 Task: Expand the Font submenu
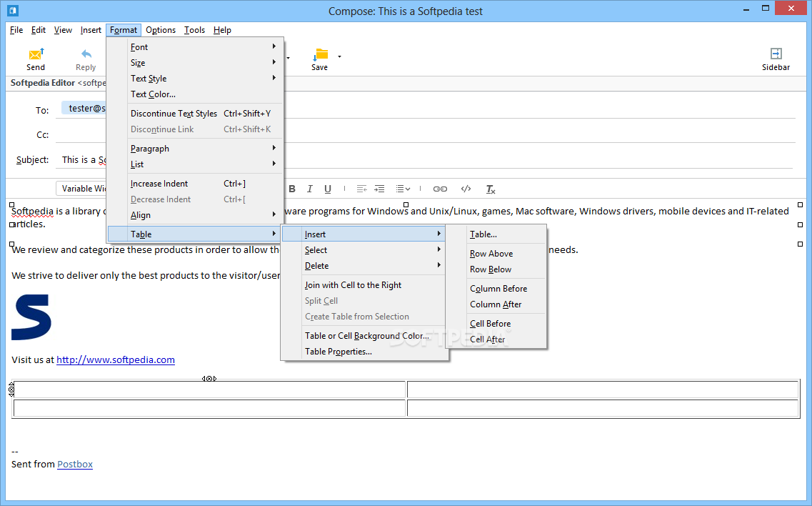click(x=206, y=46)
